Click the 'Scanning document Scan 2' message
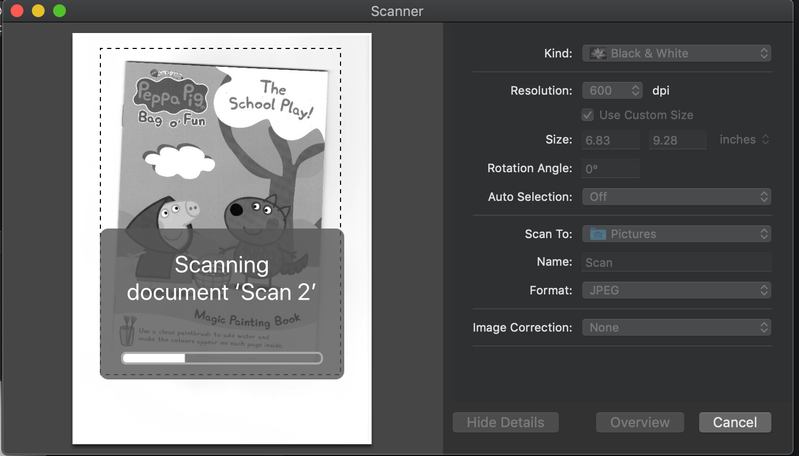Viewport: 799px width, 456px height. point(222,279)
